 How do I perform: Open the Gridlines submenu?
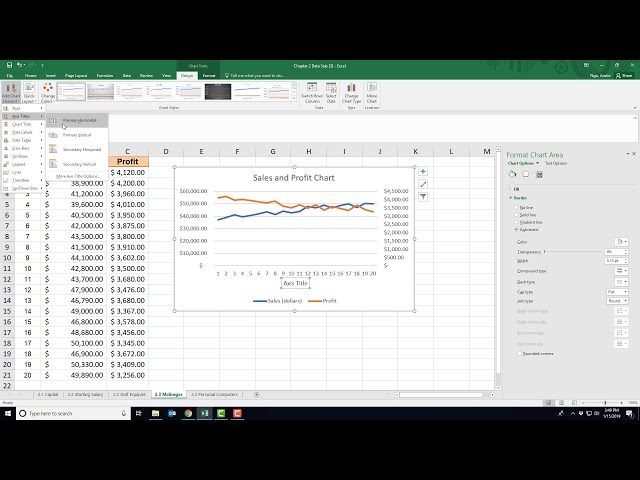pyautogui.click(x=23, y=156)
